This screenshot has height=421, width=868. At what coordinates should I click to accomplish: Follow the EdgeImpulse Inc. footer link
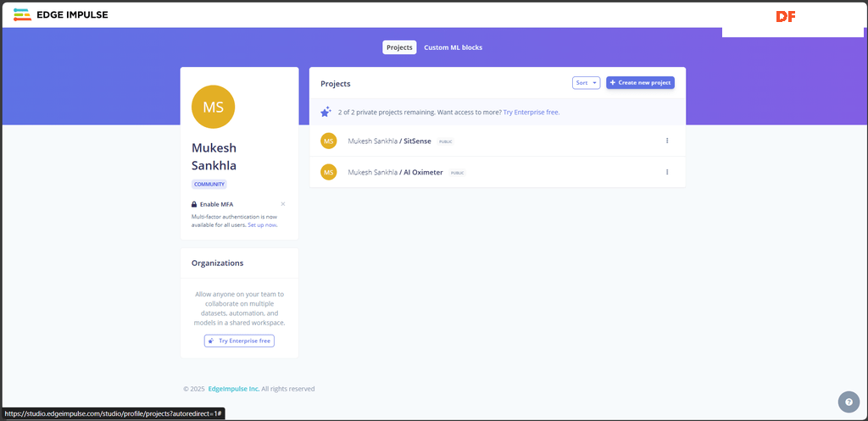click(x=234, y=389)
